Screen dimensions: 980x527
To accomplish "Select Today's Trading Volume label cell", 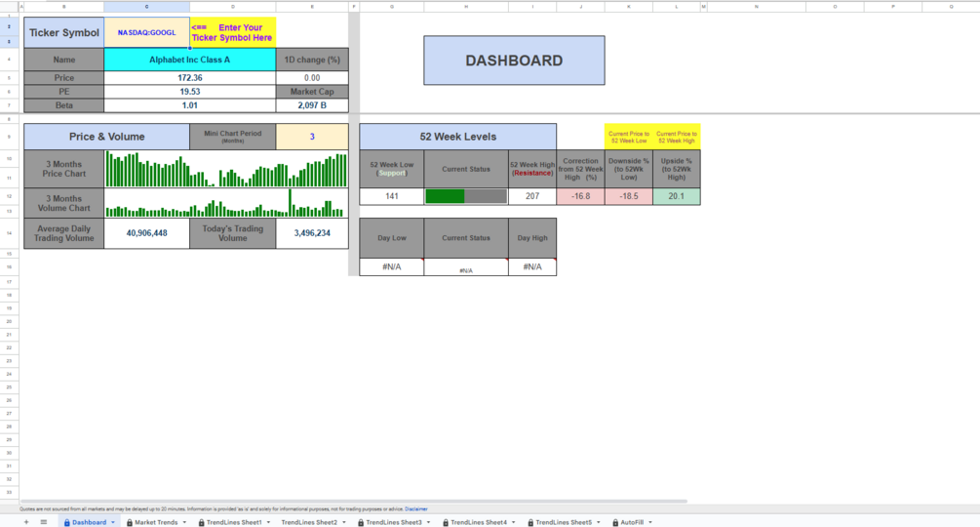I will click(x=232, y=233).
